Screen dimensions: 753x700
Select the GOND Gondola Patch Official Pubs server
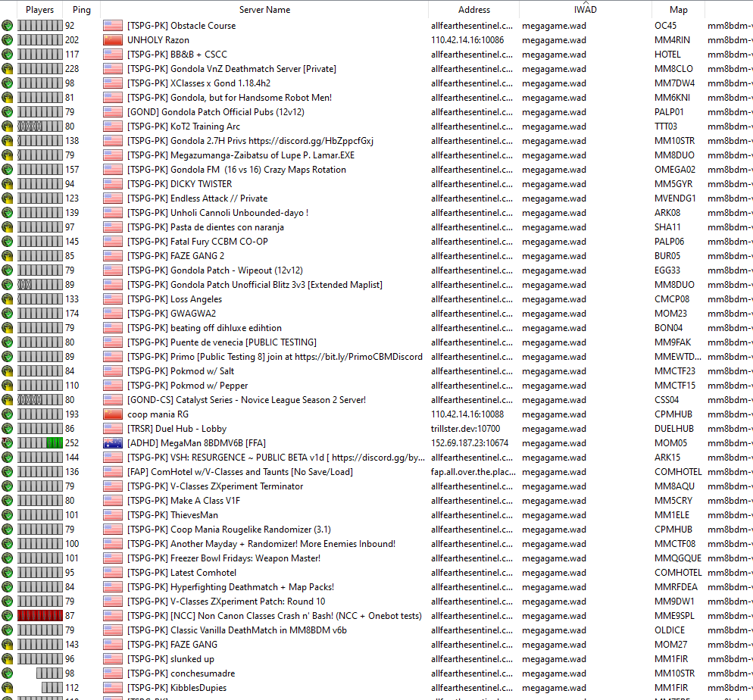(x=376, y=112)
